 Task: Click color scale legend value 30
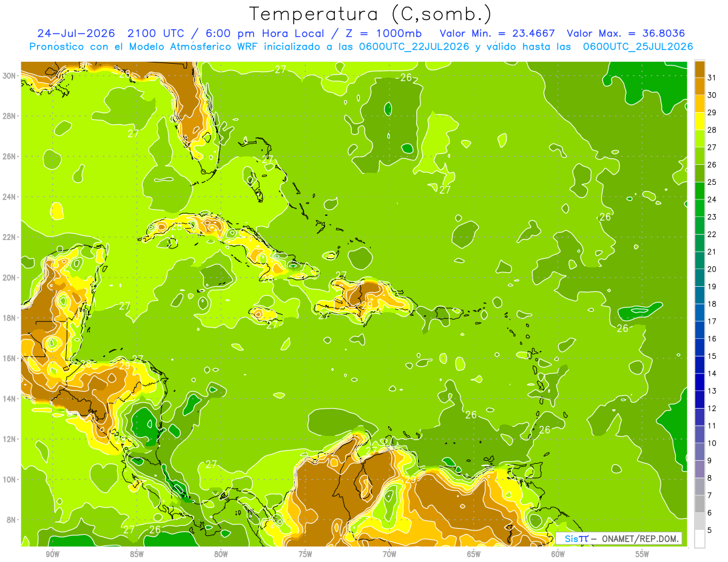(712, 95)
